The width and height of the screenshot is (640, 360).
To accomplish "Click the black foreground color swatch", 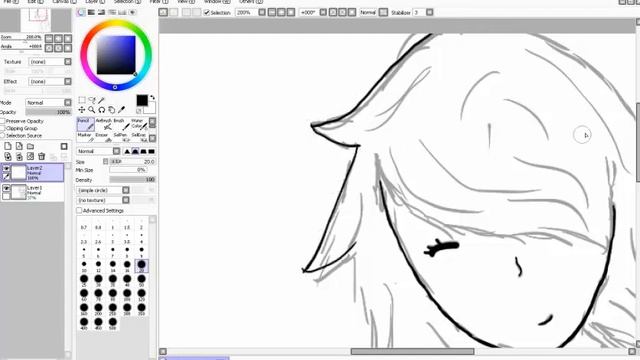I will [x=142, y=100].
